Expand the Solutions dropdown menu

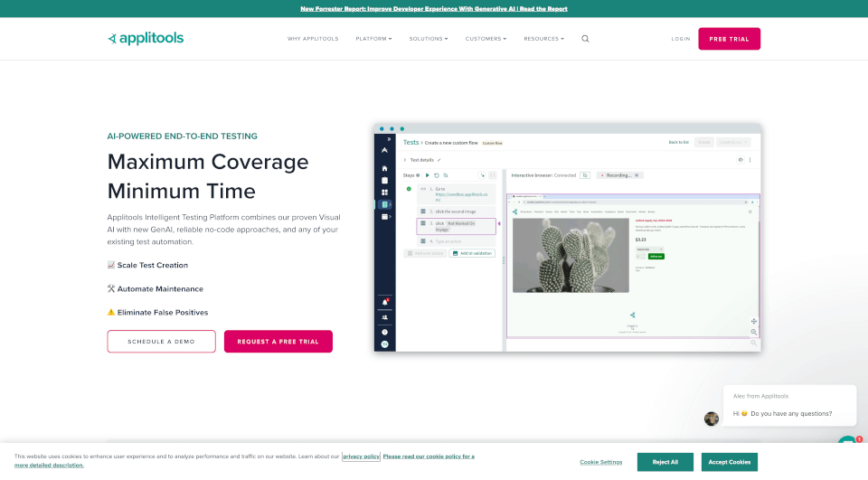coord(428,39)
